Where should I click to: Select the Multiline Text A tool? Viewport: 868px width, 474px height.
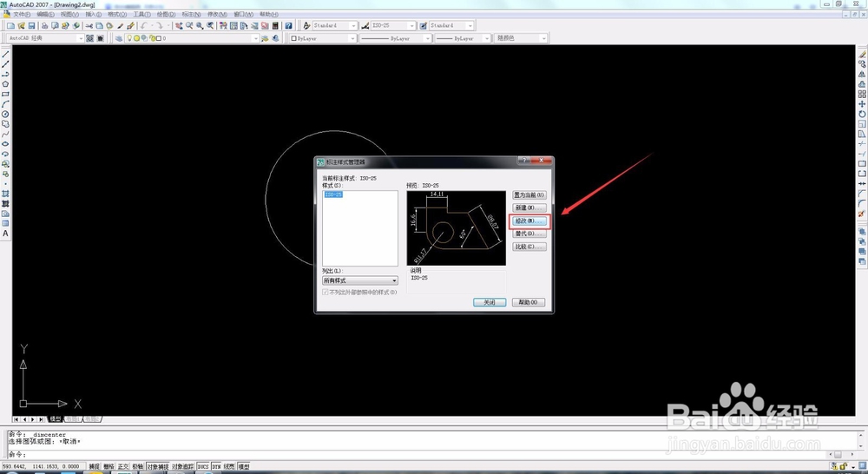(x=5, y=234)
